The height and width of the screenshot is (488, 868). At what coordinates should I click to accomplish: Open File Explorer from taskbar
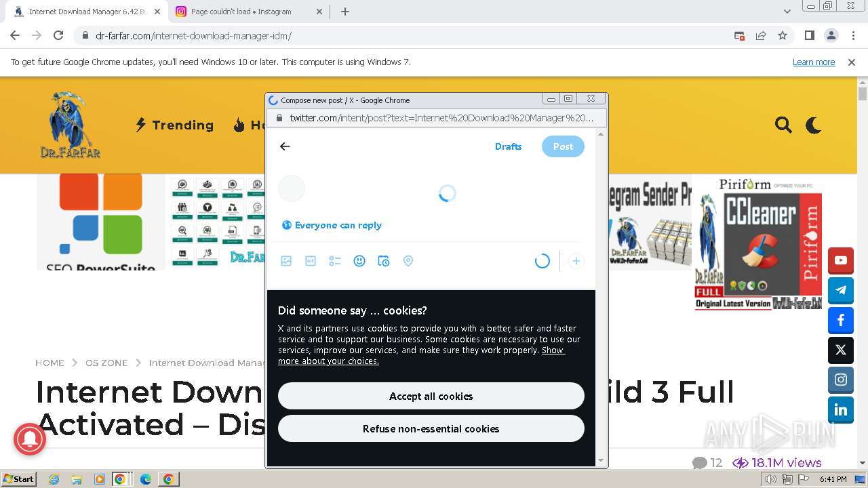point(77,479)
